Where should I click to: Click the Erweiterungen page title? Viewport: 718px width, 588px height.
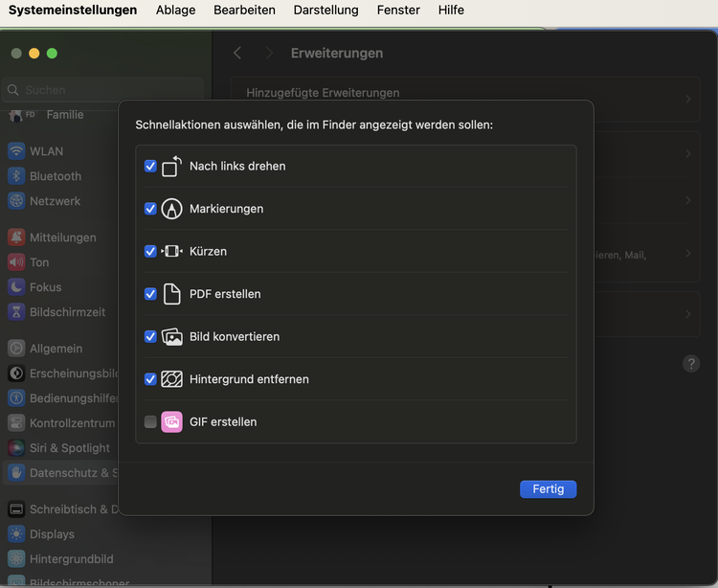point(337,53)
